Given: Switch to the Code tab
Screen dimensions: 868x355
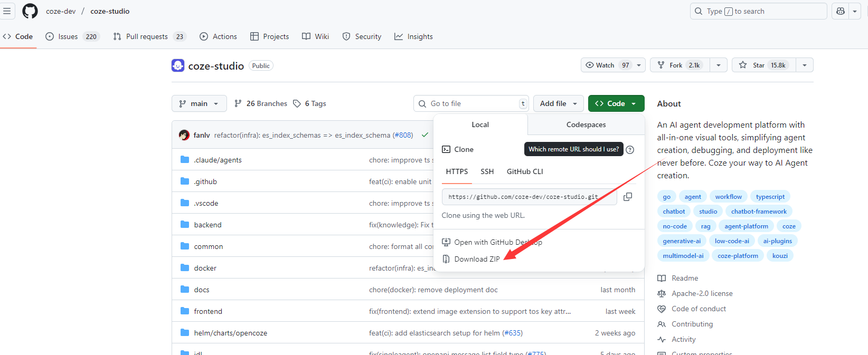Looking at the screenshot, I should (x=18, y=36).
